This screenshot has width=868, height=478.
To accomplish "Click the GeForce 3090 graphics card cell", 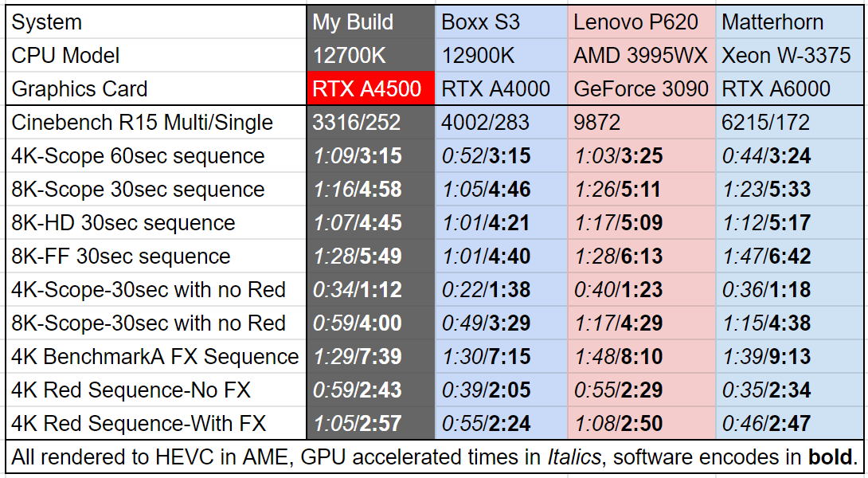I will tap(642, 88).
